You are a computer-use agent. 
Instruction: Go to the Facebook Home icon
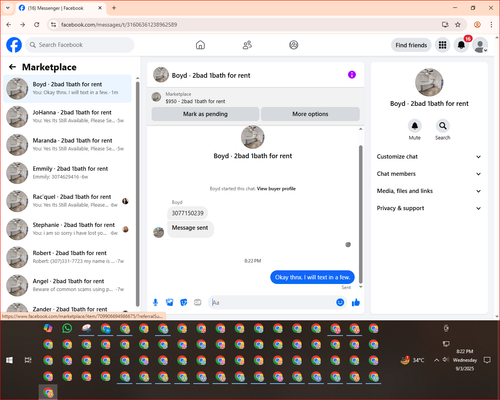point(200,45)
